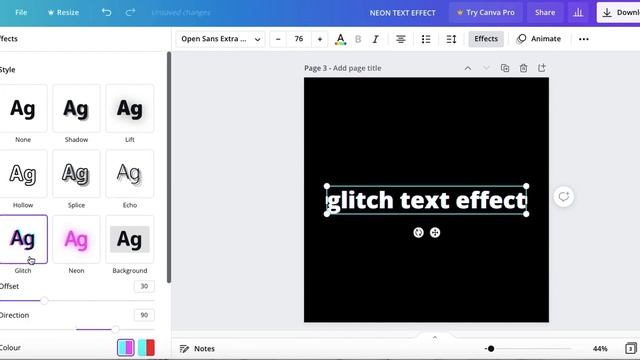This screenshot has height=360, width=640.
Task: Select the Neon text style
Action: [76, 239]
